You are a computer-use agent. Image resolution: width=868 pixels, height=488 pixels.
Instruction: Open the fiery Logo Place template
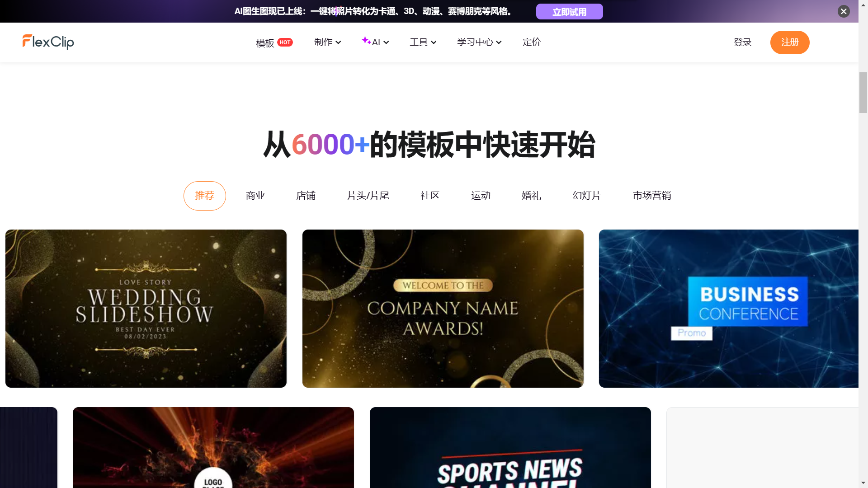pos(213,447)
